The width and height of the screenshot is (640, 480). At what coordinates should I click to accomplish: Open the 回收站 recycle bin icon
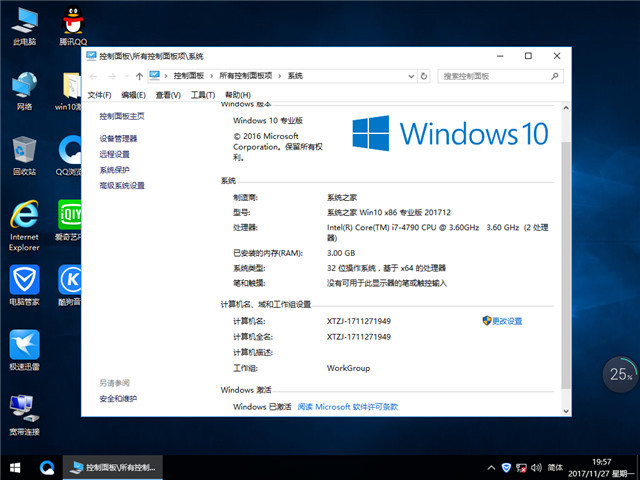[24, 157]
